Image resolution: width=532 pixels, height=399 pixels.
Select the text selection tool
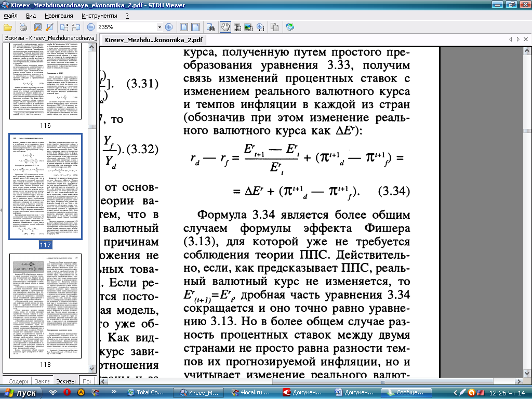[x=238, y=27]
